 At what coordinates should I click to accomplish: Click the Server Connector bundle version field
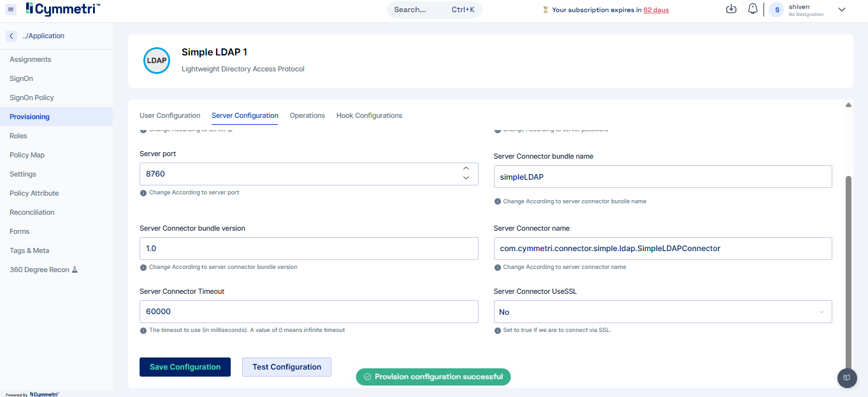point(308,249)
